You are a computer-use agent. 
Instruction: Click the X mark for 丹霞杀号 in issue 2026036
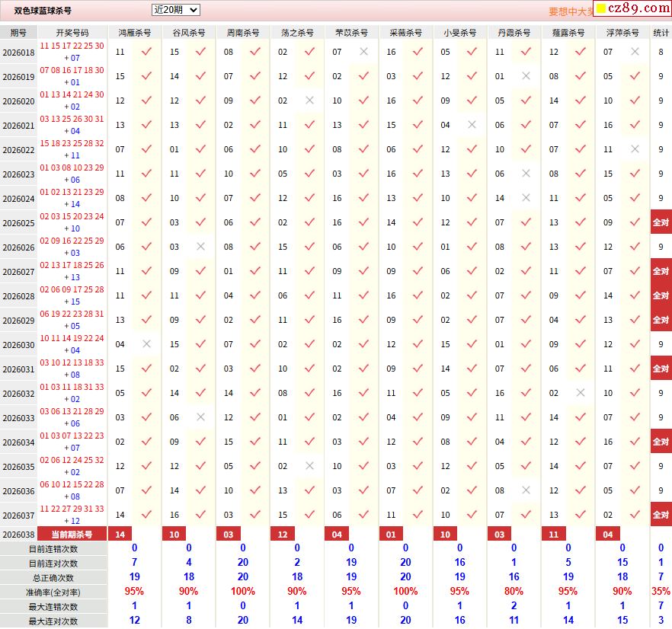click(x=526, y=490)
